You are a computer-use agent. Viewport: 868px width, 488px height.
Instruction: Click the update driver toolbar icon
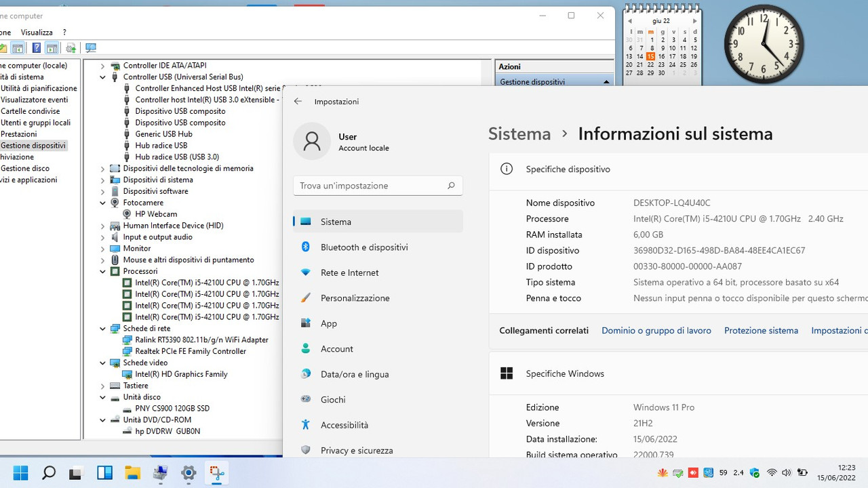[71, 48]
